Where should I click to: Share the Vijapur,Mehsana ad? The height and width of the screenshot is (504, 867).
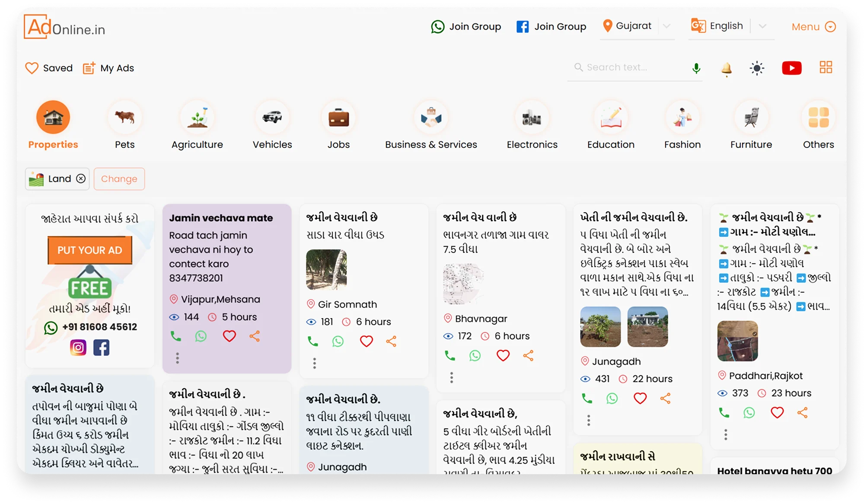point(255,336)
